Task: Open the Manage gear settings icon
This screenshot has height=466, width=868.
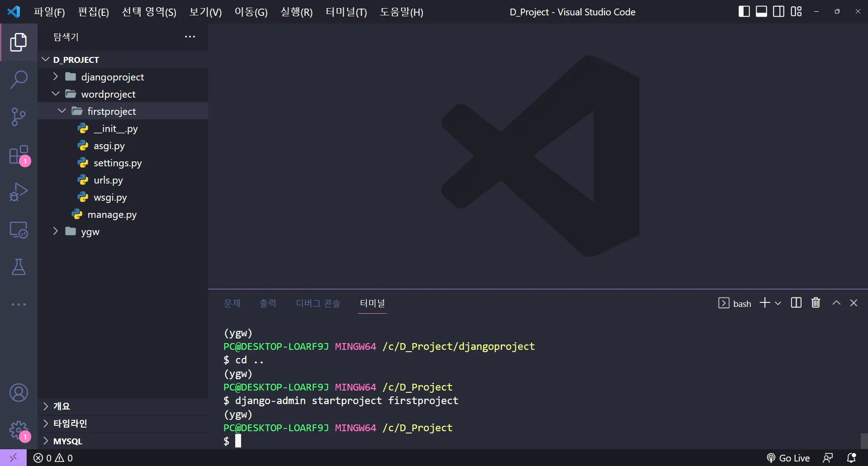Action: click(19, 430)
